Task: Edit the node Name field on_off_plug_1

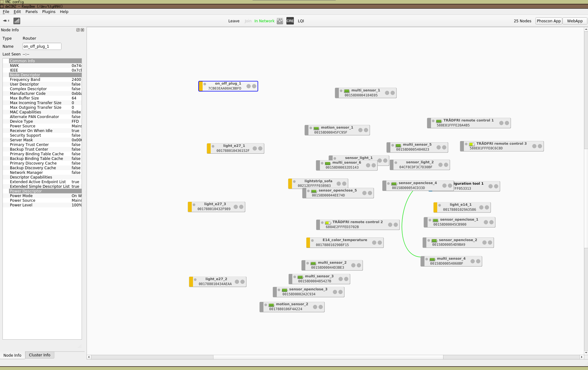Action: point(42,46)
